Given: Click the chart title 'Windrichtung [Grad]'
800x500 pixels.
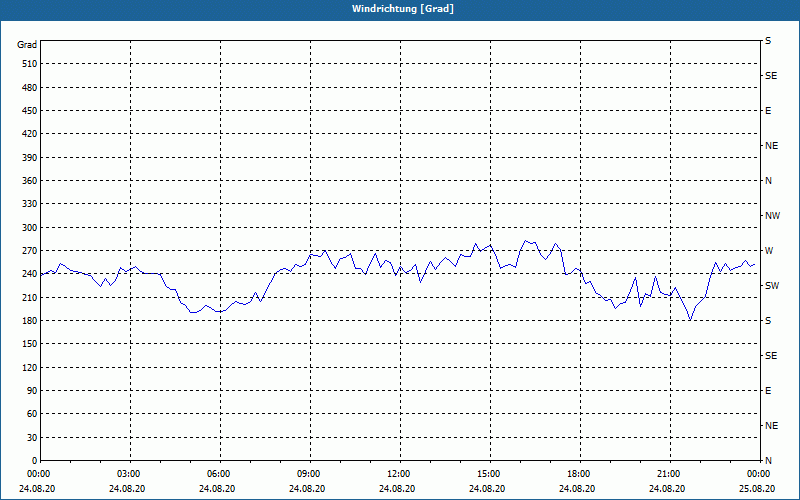Looking at the screenshot, I should 403,9.
